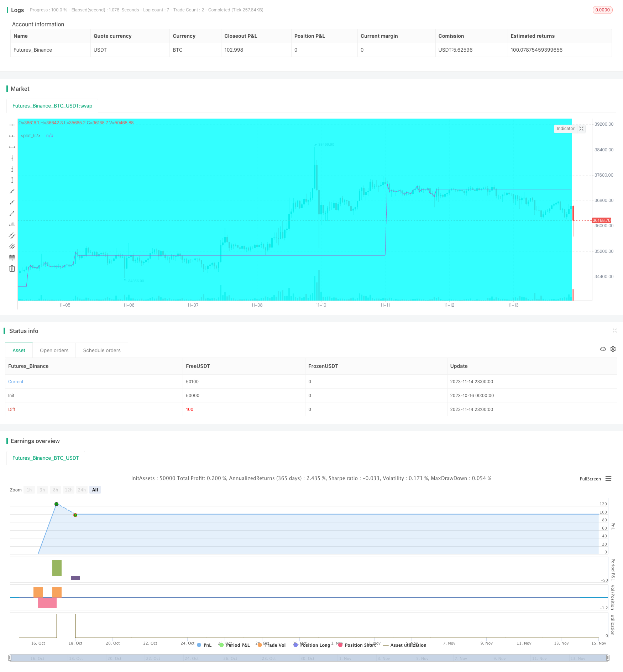623x672 pixels.
Task: Set zoom range to 1h
Action: [29, 490]
